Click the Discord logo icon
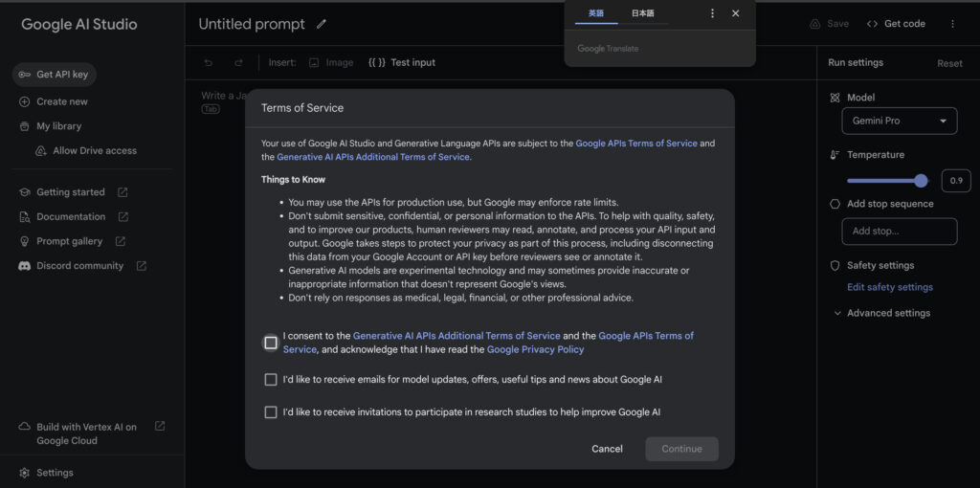Screen dimensions: 980x488 [24, 266]
